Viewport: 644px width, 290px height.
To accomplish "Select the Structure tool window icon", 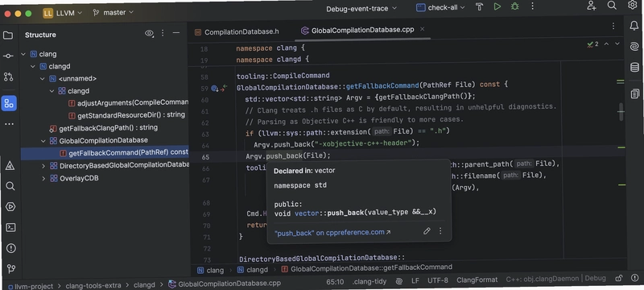I will click(9, 103).
